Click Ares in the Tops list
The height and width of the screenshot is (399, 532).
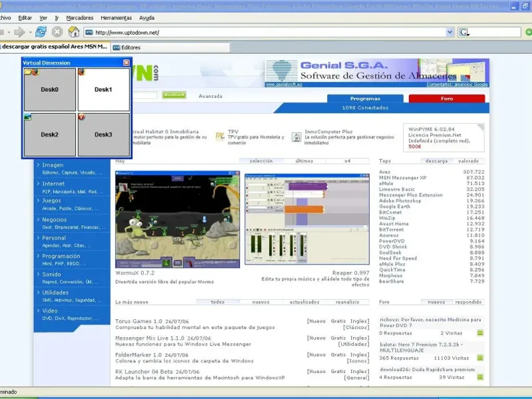point(385,172)
